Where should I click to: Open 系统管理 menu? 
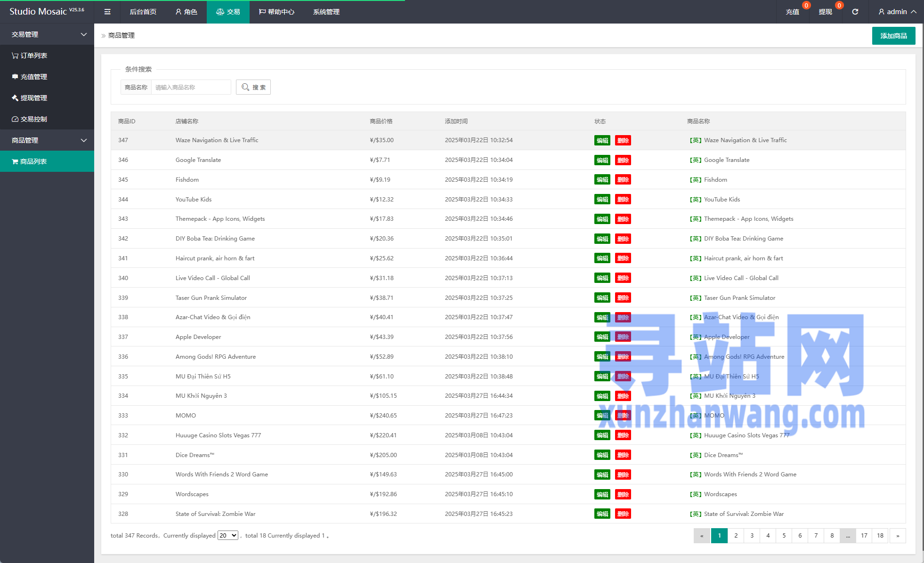[x=326, y=12]
